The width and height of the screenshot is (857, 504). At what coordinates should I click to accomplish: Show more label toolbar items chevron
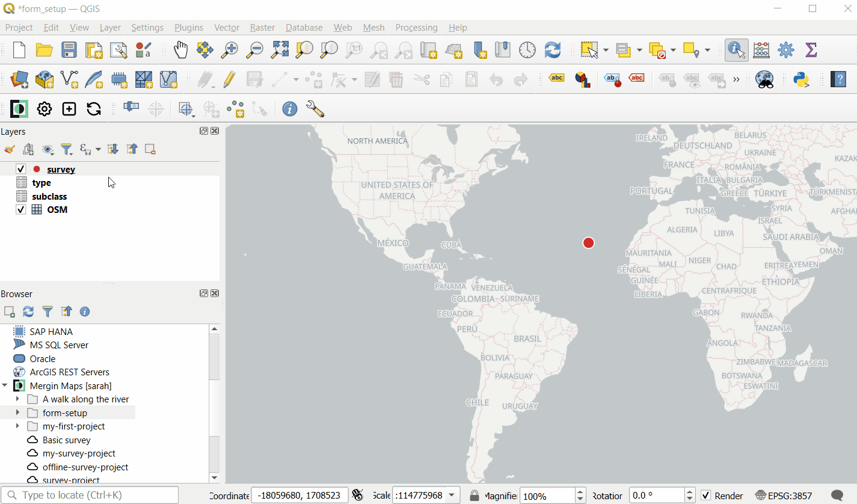pyautogui.click(x=736, y=79)
